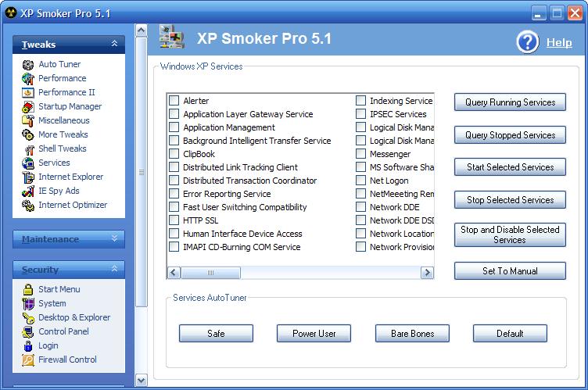Screen dimensions: 588x390
Task: Check Background Intelligent Transfer Service checkbox
Action: click(174, 140)
